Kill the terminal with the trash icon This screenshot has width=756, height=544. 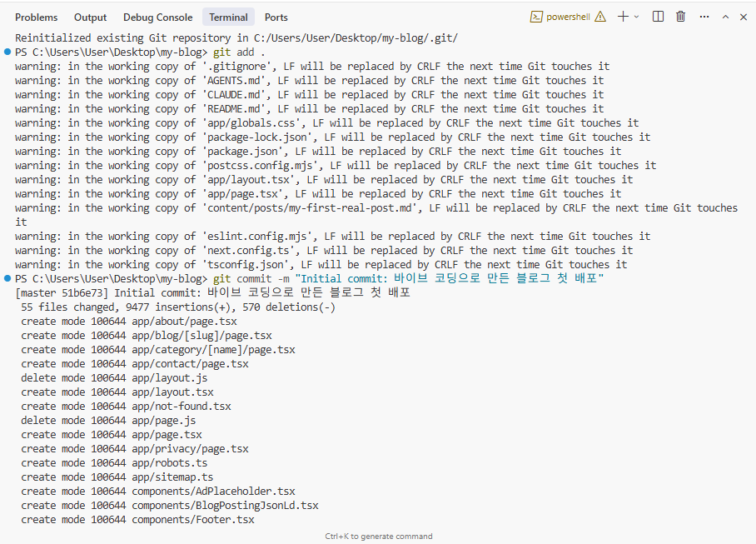tap(681, 17)
